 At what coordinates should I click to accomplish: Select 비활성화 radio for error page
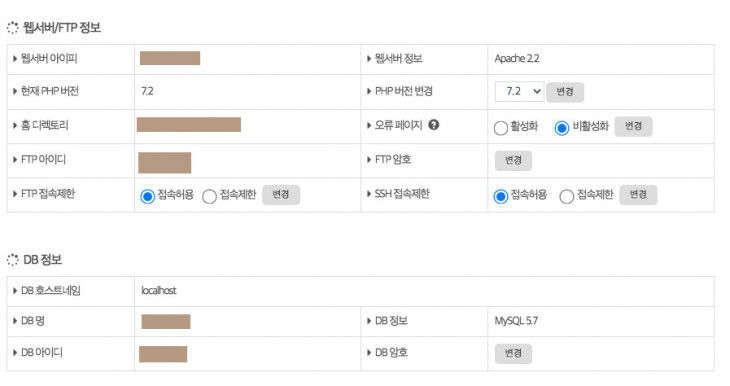(x=561, y=128)
